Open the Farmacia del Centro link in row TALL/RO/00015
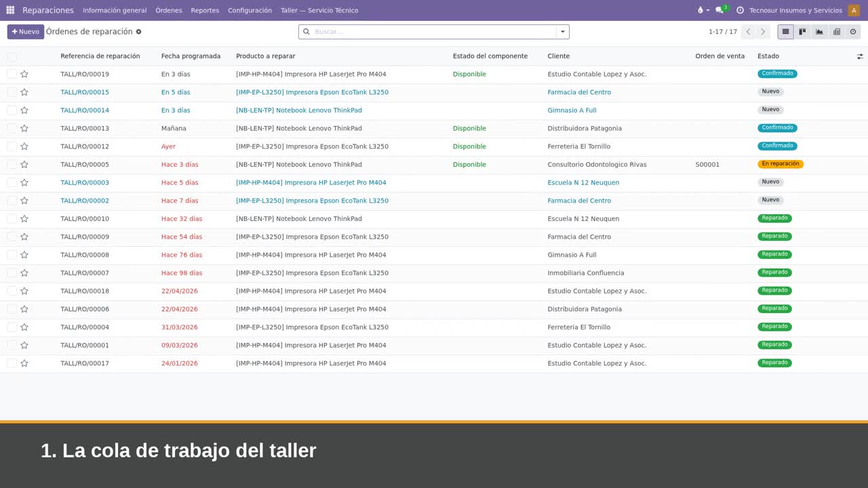868x488 pixels. click(x=579, y=92)
